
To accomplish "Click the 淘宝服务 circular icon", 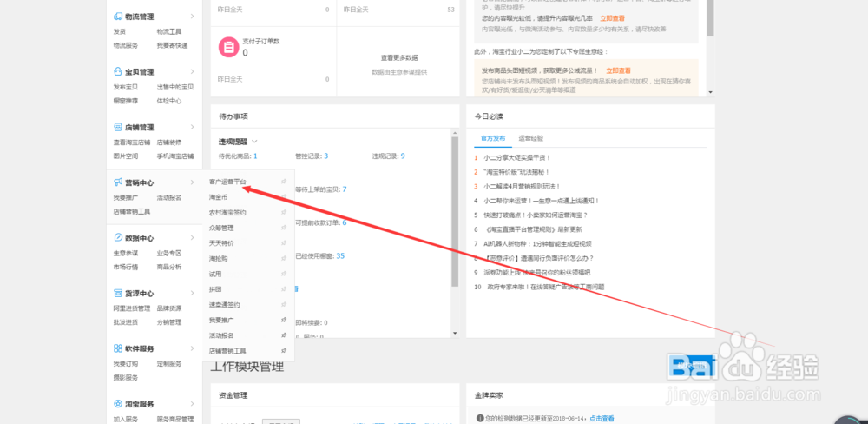I will 118,404.
